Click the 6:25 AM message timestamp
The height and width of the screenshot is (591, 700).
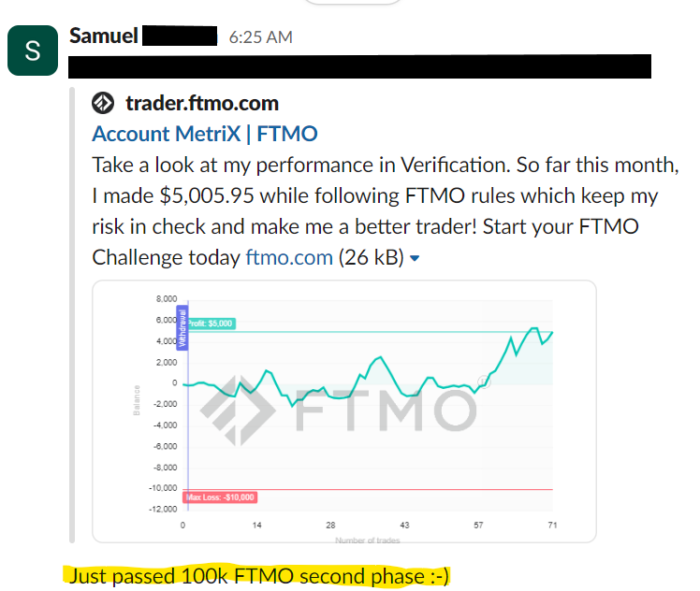[x=261, y=37]
